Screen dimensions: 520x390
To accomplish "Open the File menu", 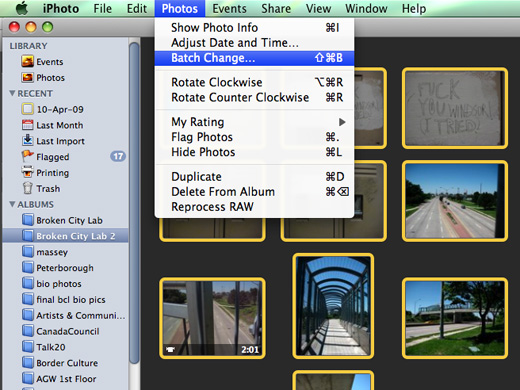I will [x=103, y=8].
